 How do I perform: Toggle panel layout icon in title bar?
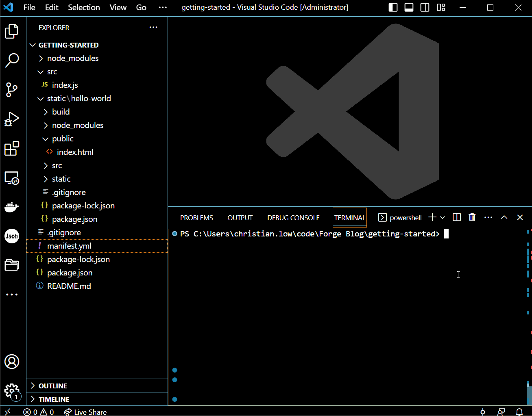point(409,7)
